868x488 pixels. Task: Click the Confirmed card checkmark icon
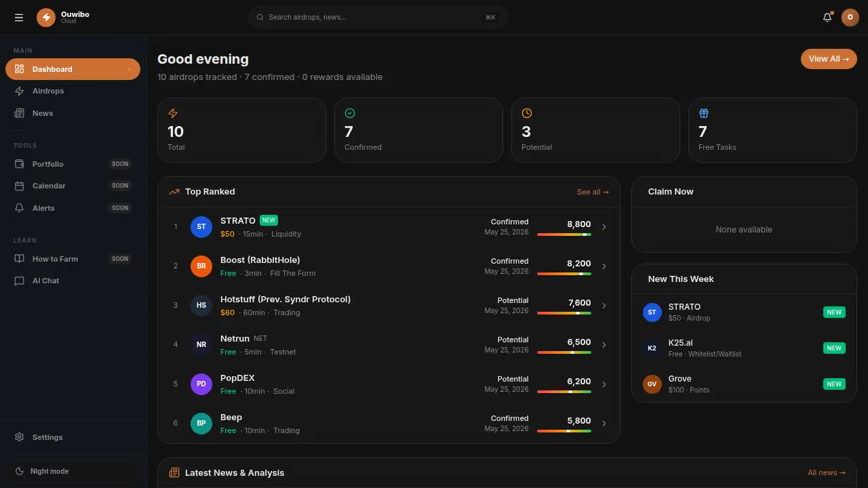pyautogui.click(x=350, y=113)
